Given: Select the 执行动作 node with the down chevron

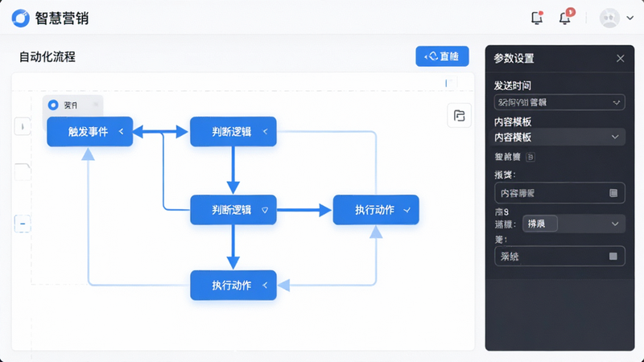Looking at the screenshot, I should point(376,210).
